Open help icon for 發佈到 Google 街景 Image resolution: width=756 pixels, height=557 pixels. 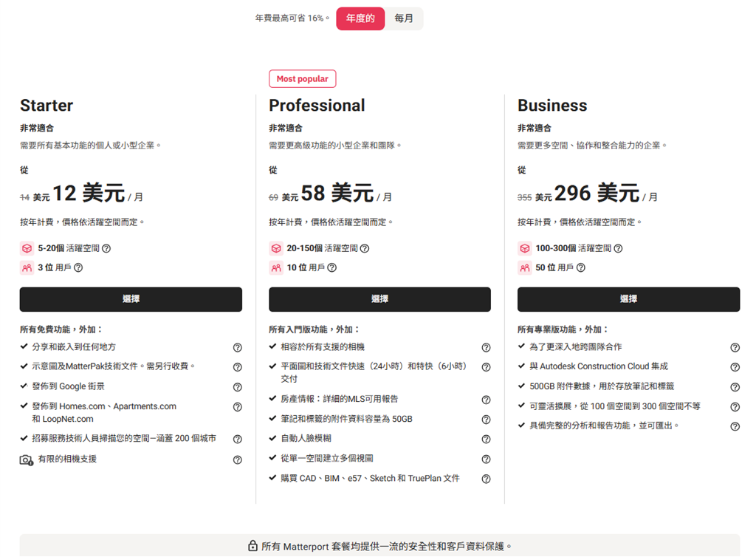click(x=238, y=387)
